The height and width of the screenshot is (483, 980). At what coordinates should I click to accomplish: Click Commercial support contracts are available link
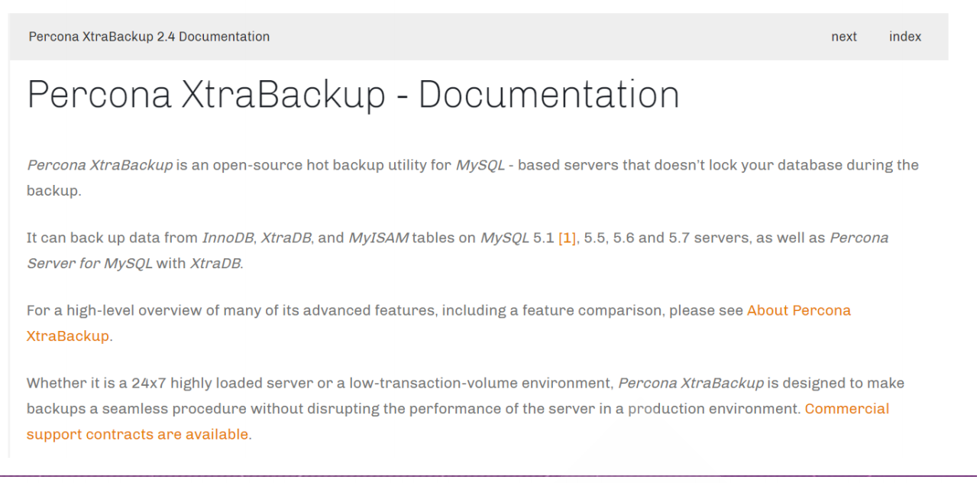[x=458, y=421]
